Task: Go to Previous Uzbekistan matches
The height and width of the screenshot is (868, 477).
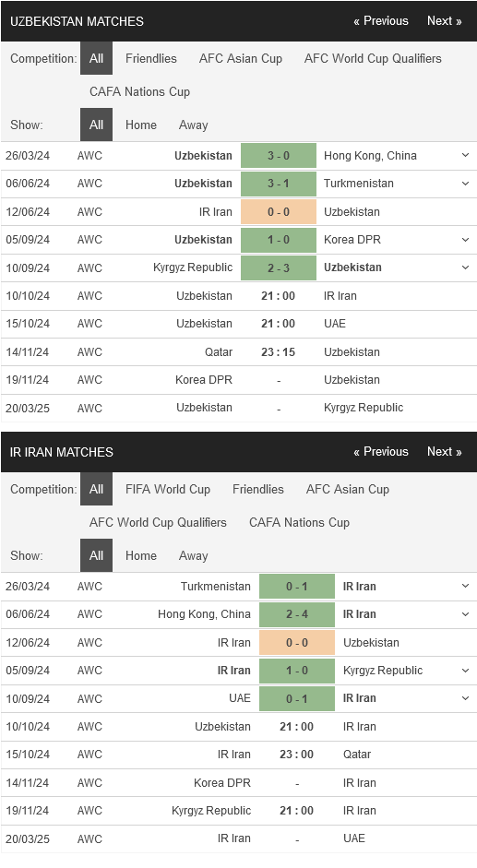Action: pos(381,21)
